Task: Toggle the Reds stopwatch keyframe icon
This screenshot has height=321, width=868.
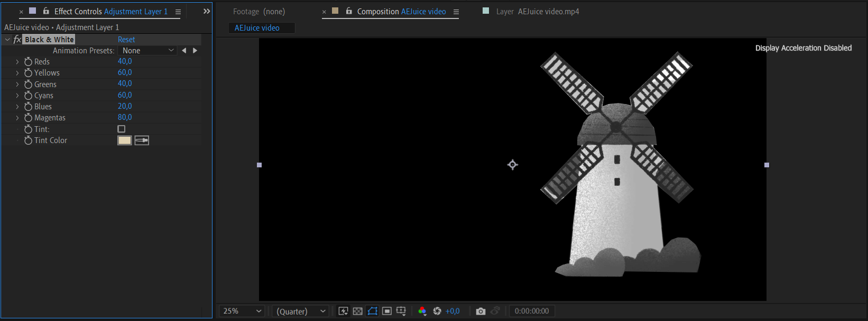Action: tap(29, 62)
